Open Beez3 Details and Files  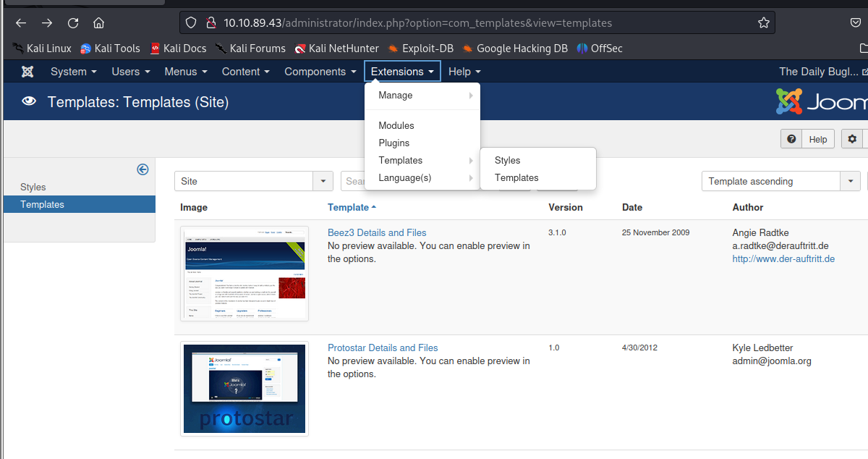tap(377, 232)
